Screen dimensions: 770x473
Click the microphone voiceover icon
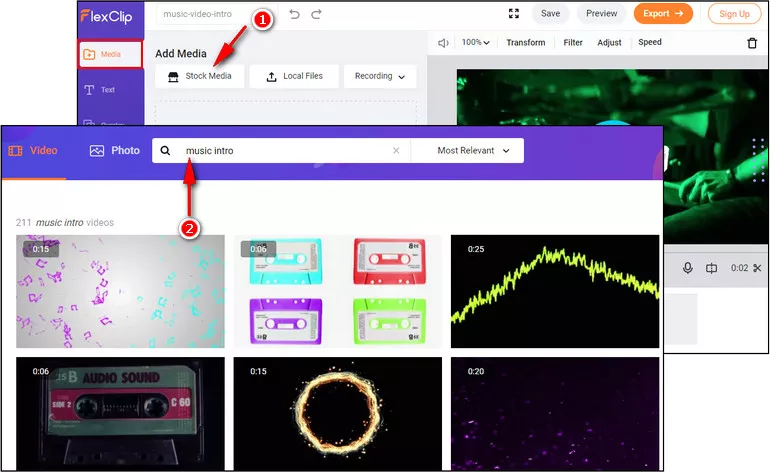click(x=688, y=268)
